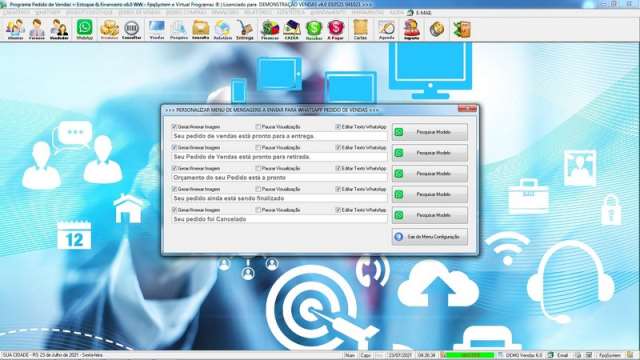Click the Num indicator in status bar
The image size is (640, 360).
[x=350, y=356]
